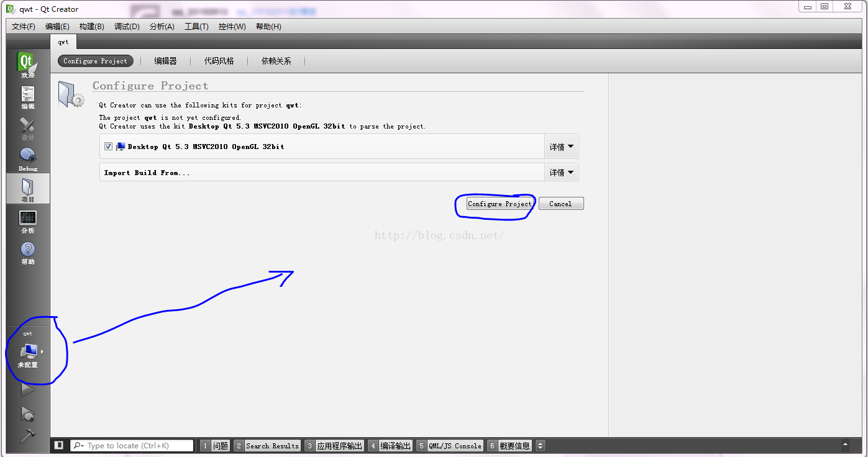The height and width of the screenshot is (457, 868).
Task: Switch to Edit mode (编辑) in sidebar
Action: click(27, 97)
